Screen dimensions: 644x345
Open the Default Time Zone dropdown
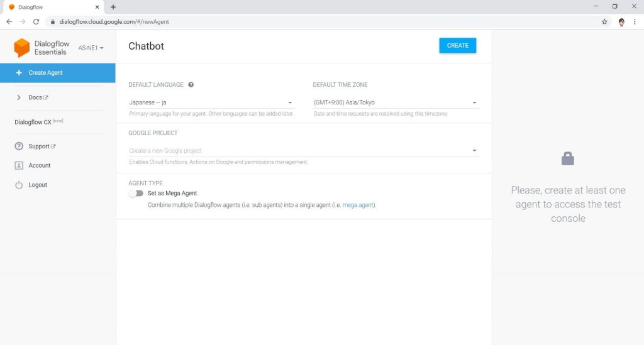coord(396,102)
